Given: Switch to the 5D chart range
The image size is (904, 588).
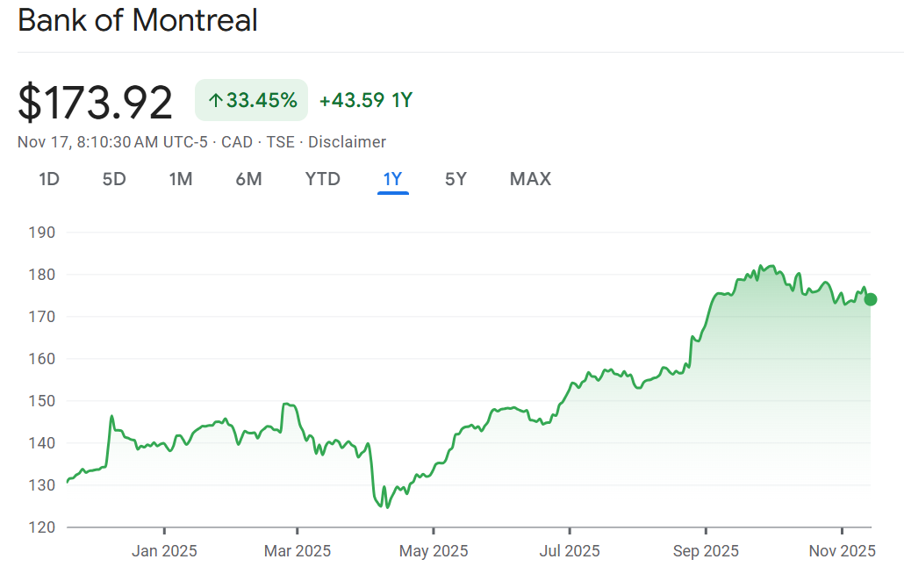Looking at the screenshot, I should pyautogui.click(x=114, y=179).
